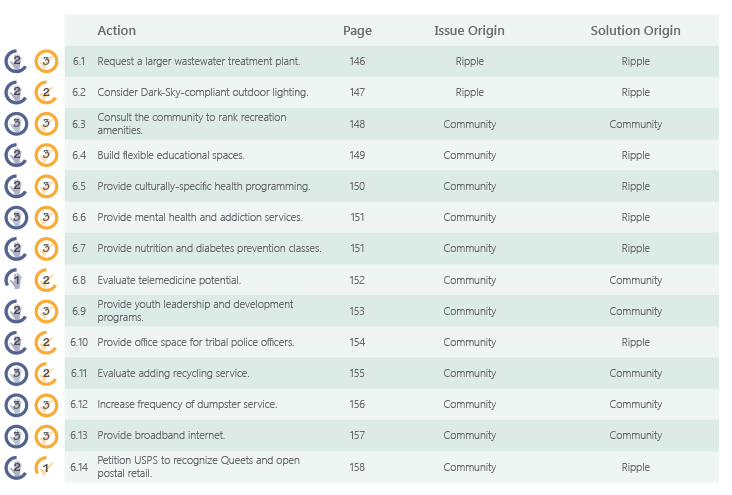Select 'Provide broadband internet.' action text

(x=161, y=435)
